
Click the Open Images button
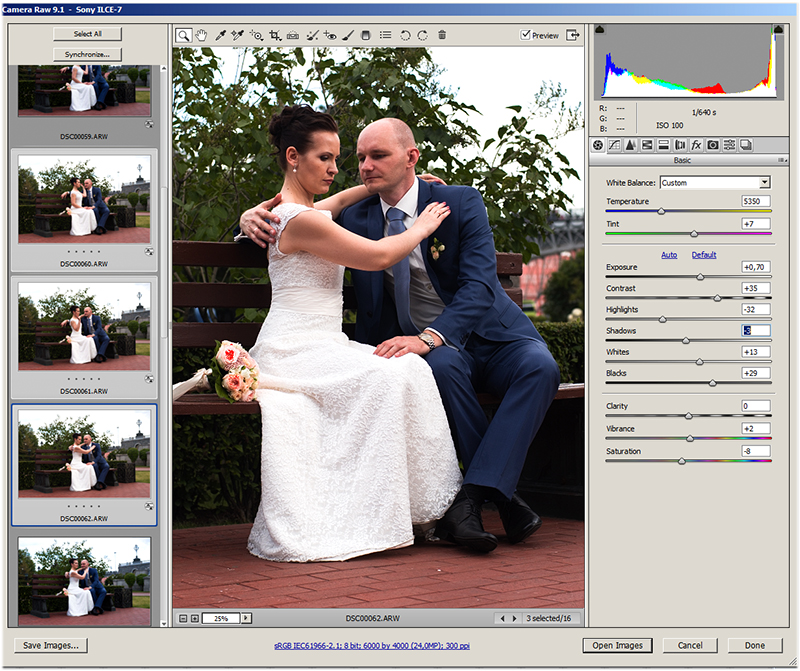(617, 645)
